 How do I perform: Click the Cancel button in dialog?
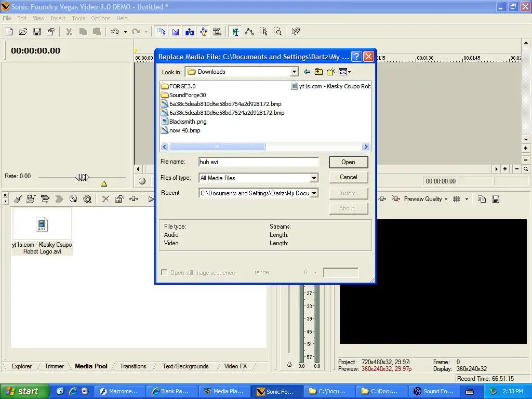point(349,177)
